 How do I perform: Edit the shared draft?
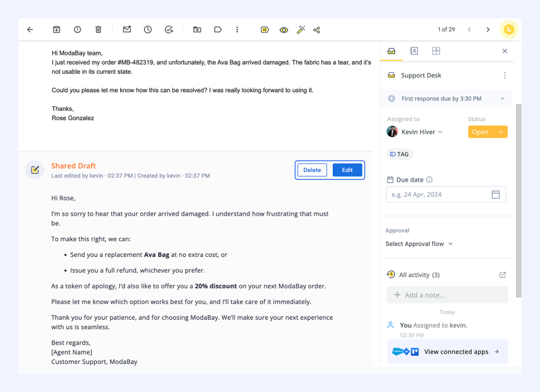[347, 170]
